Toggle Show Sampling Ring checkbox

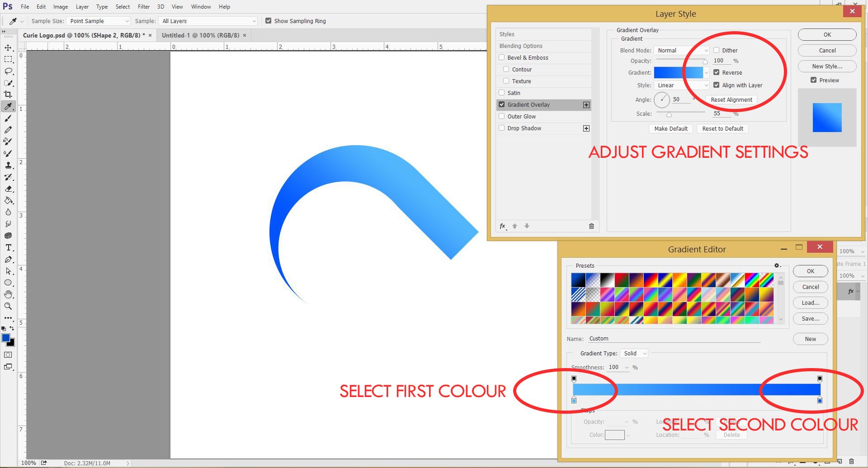tap(269, 21)
